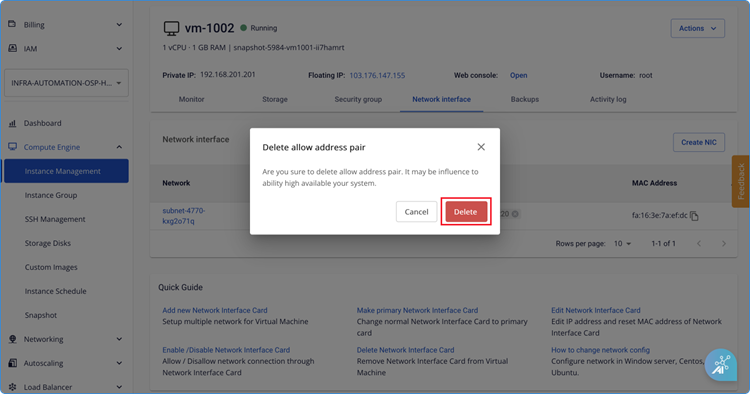This screenshot has width=750, height=394.
Task: Open the Feedback side tab
Action: (740, 181)
